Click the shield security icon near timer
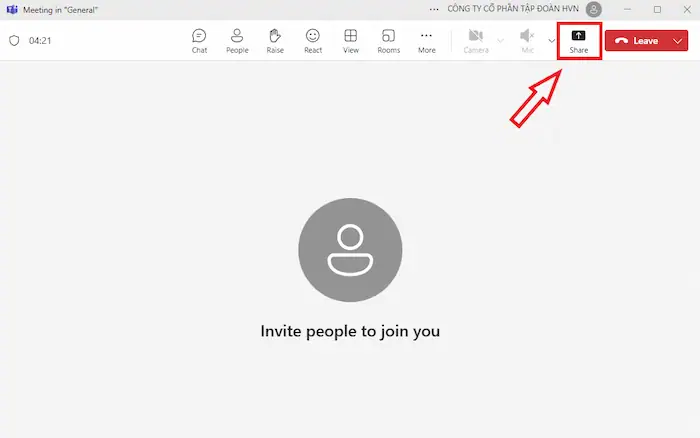 coord(14,41)
